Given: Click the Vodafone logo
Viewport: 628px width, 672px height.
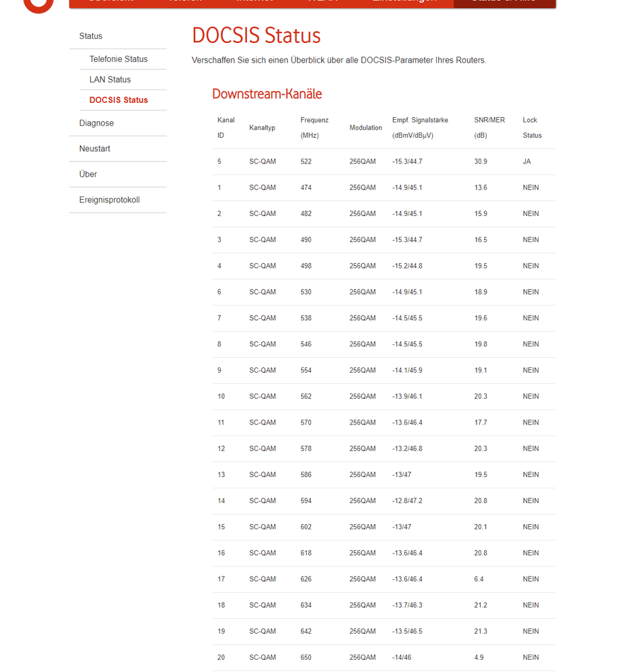Looking at the screenshot, I should click(37, 5).
